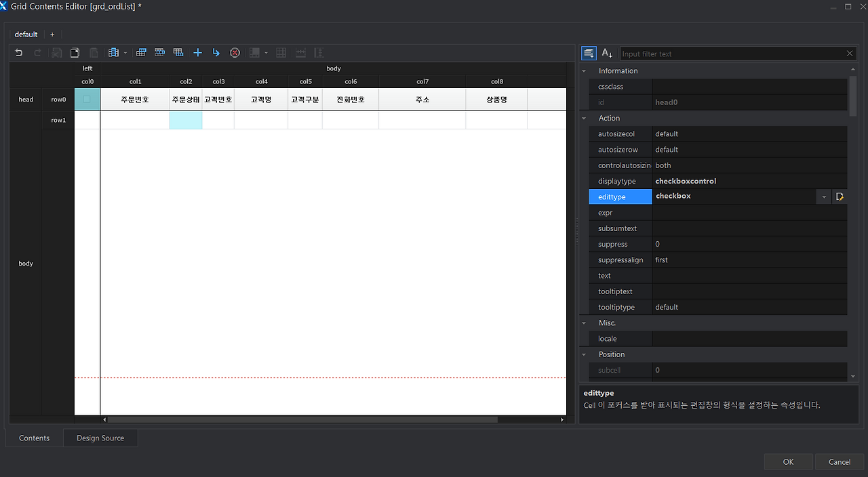The image size is (868, 477).
Task: Open the edittype value dropdown
Action: (x=823, y=196)
